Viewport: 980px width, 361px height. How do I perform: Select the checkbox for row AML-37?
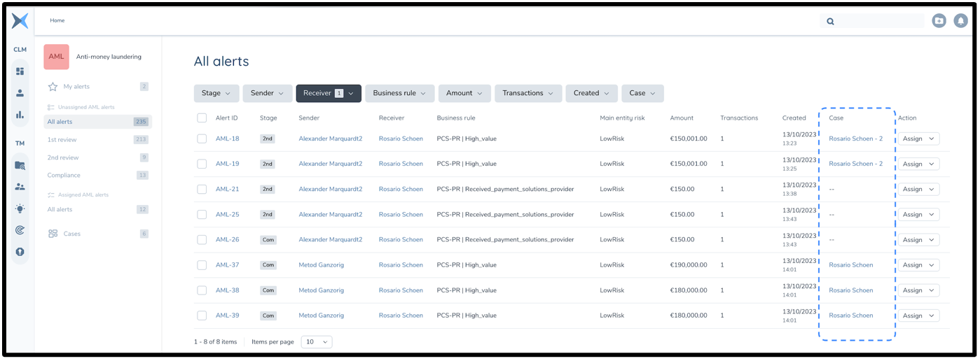coord(202,265)
